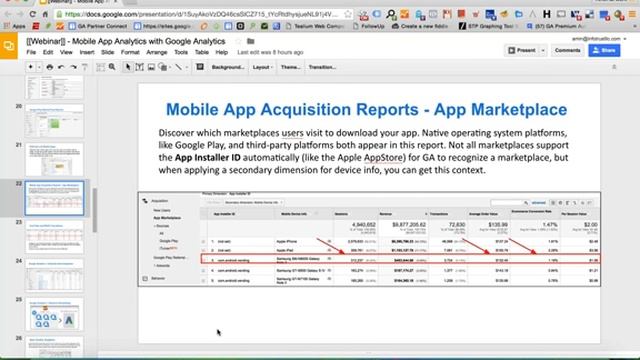Click the zoom to fit icon
This screenshot has width=640, height=360.
[x=100, y=67]
